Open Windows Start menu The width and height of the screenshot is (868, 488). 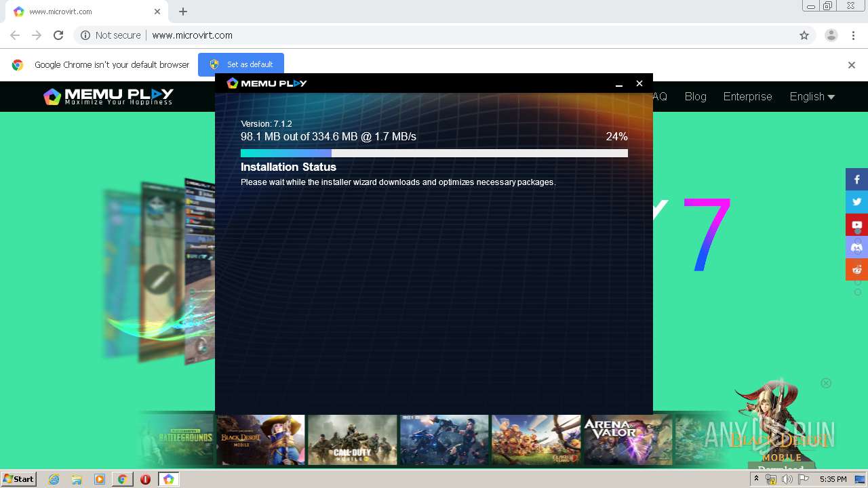[18, 479]
